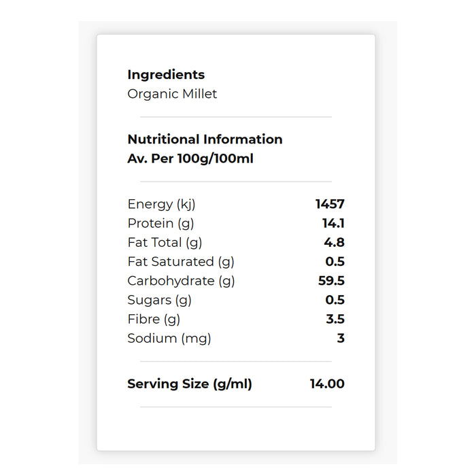Click the sodium value 3

[341, 338]
